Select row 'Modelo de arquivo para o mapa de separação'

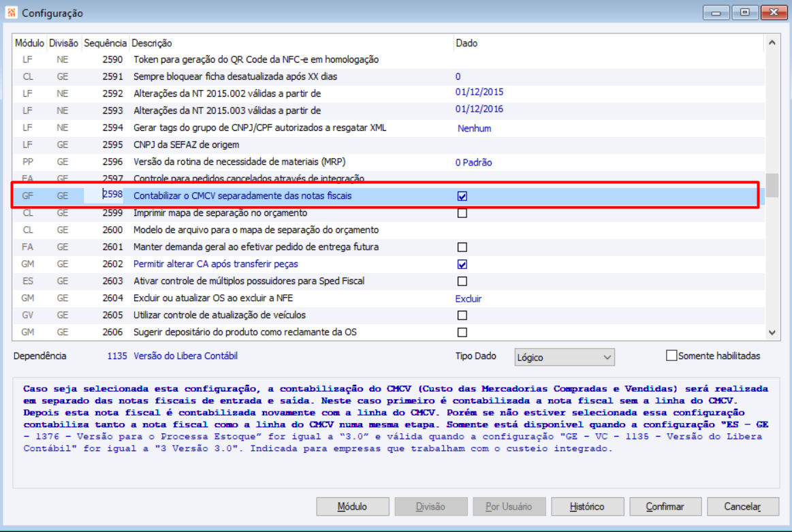(x=388, y=230)
